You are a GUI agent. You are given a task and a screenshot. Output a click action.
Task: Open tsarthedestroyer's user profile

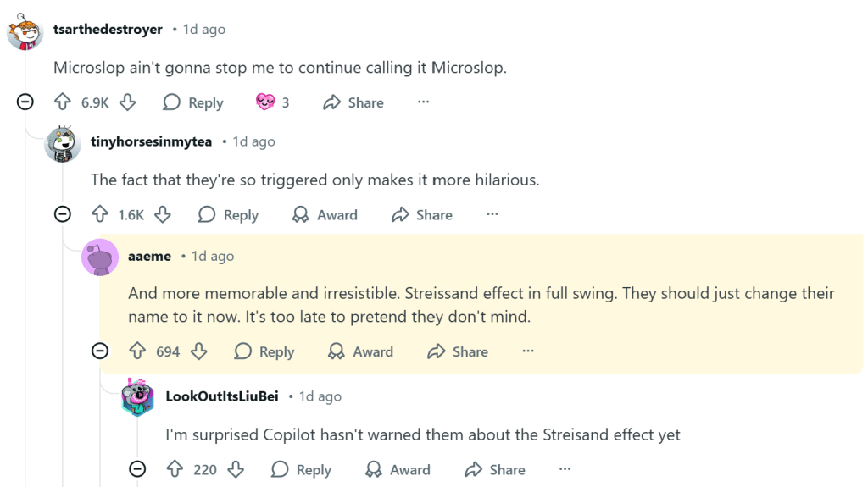tap(108, 30)
